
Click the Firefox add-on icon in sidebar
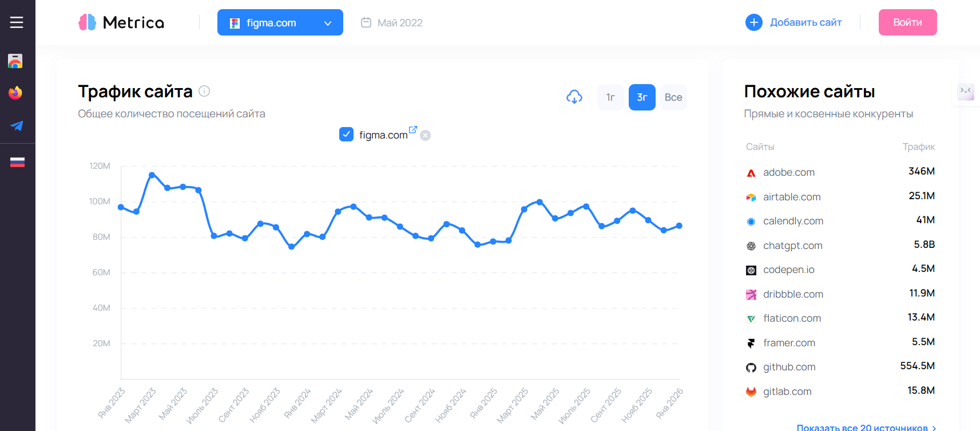pyautogui.click(x=15, y=93)
